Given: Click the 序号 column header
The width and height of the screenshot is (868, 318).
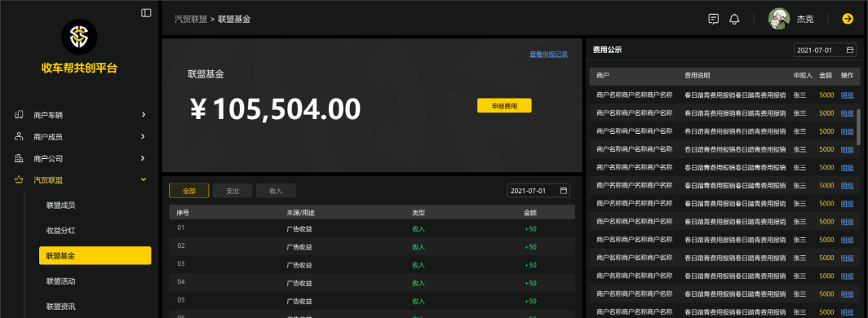Looking at the screenshot, I should 184,212.
